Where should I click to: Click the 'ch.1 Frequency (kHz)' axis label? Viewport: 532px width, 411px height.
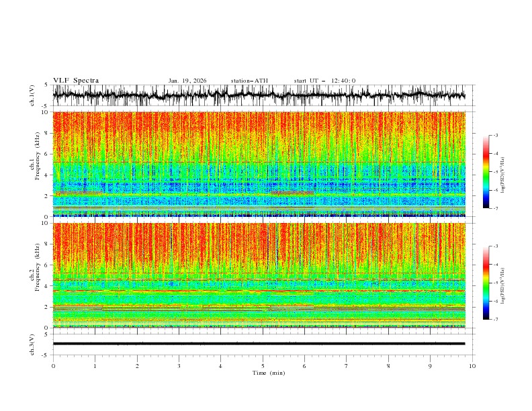point(35,156)
